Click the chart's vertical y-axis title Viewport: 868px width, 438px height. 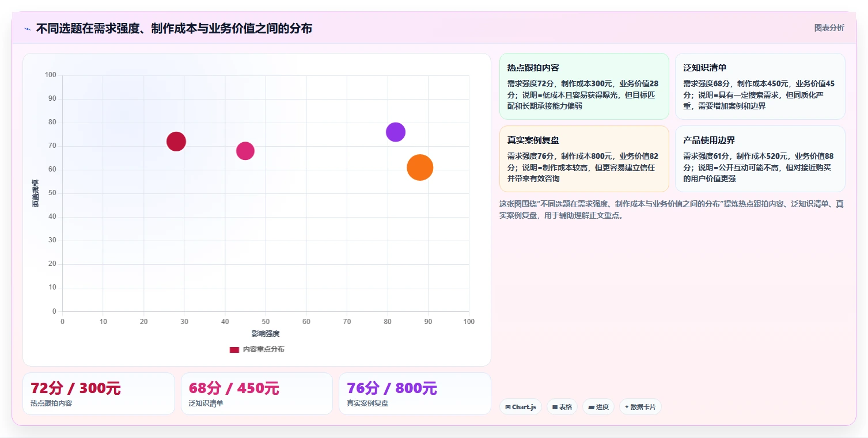[36, 193]
